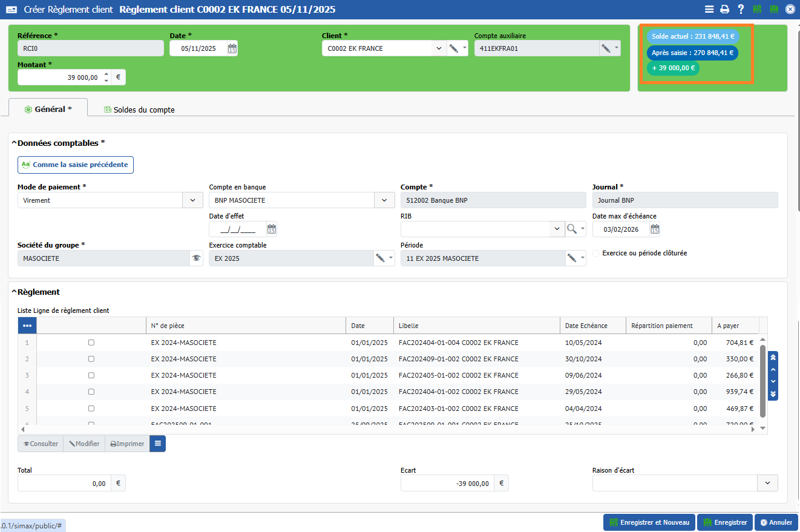Expand the Mode de paiement dropdown
The width and height of the screenshot is (800, 532).
(x=192, y=200)
